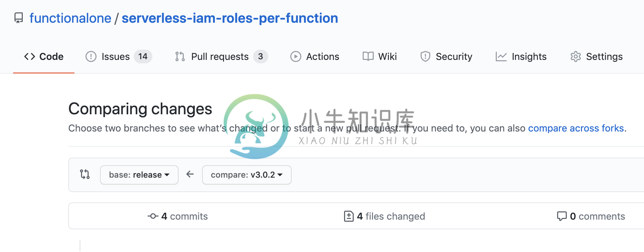Click the Pull requests branch icon
This screenshot has height=252, width=644.
tap(180, 56)
